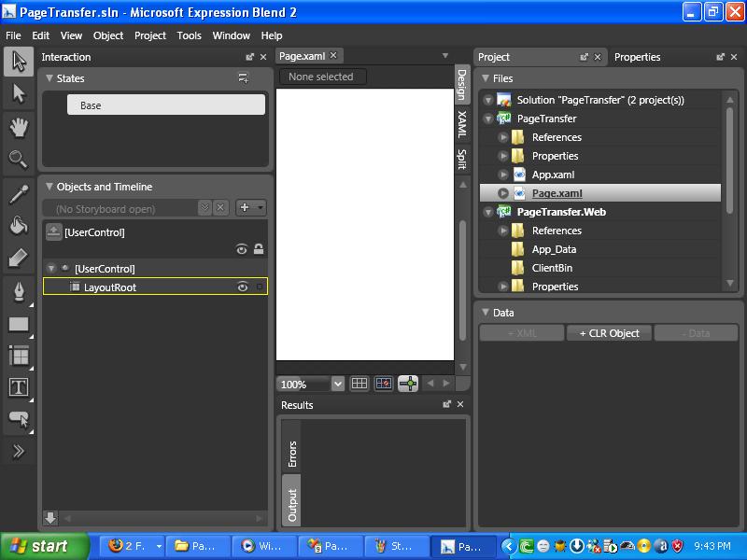
Task: Select the Base state
Action: coord(166,105)
